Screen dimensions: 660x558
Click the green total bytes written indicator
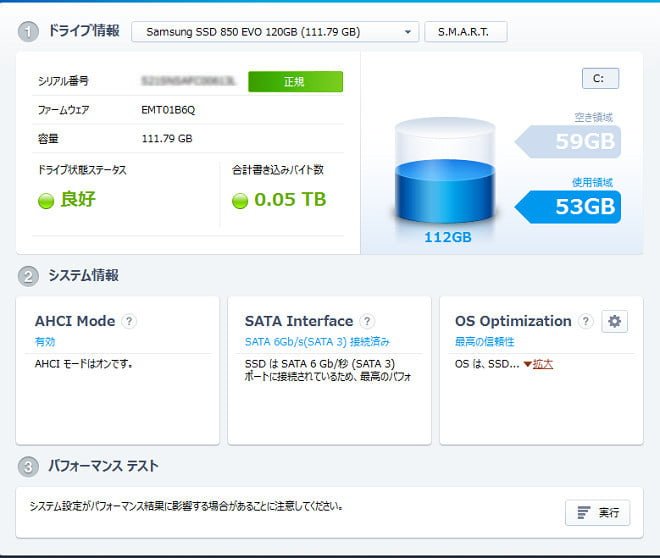(239, 200)
